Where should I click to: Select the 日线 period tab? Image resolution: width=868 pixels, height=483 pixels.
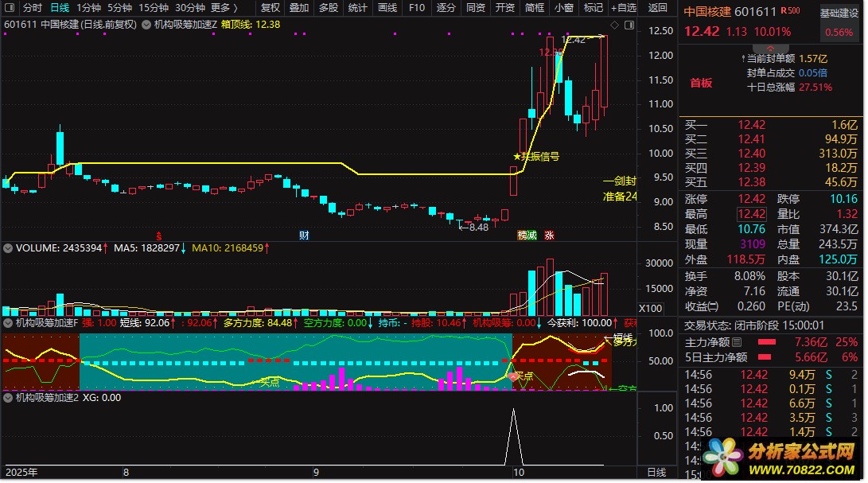tap(60, 8)
